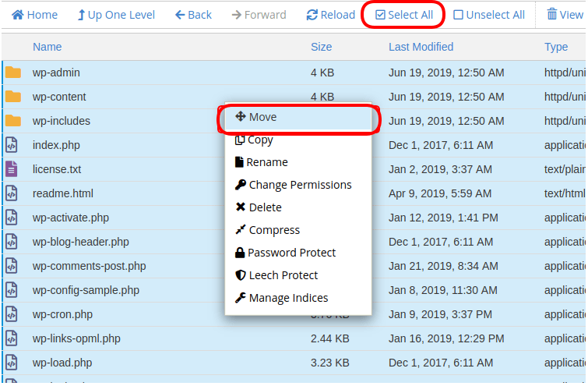Image resolution: width=588 pixels, height=386 pixels.
Task: Click the View trash icon in toolbar
Action: tap(552, 14)
